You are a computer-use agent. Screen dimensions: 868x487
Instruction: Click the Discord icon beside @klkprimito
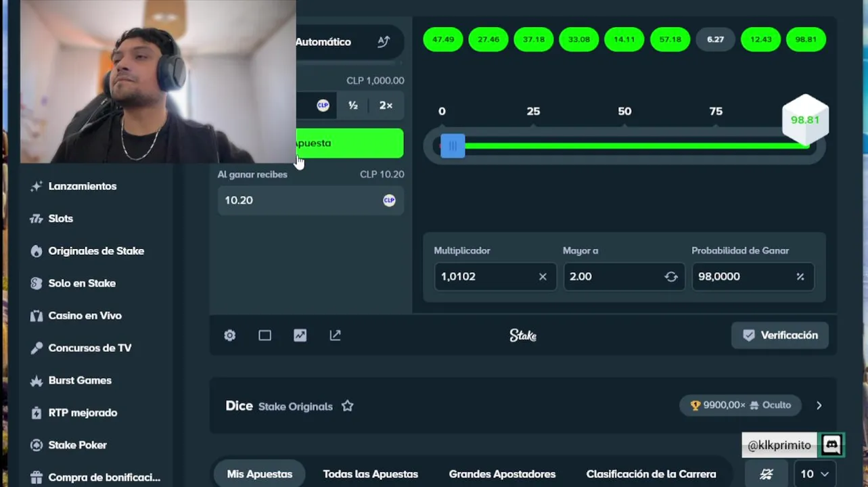tap(831, 445)
